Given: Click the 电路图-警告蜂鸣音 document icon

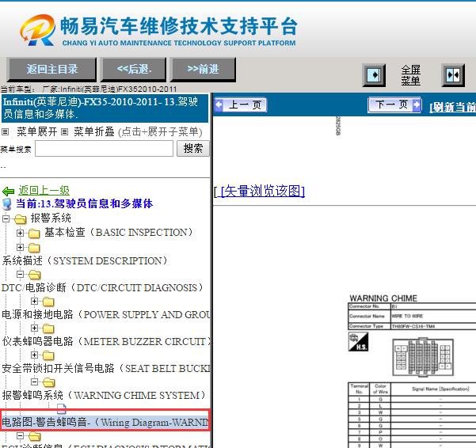Looking at the screenshot, I should [61, 408].
